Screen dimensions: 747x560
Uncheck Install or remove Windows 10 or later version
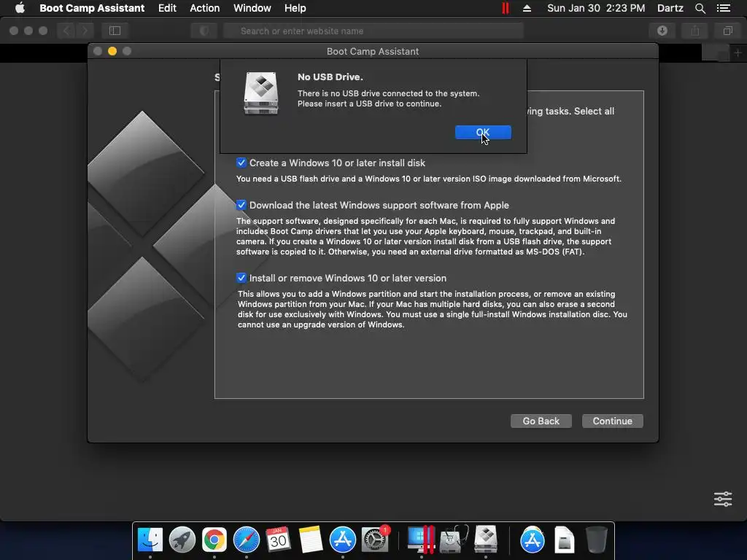pos(241,278)
